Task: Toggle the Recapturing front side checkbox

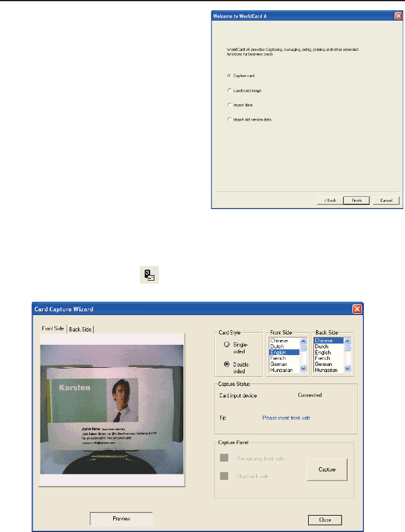Action: [x=224, y=458]
